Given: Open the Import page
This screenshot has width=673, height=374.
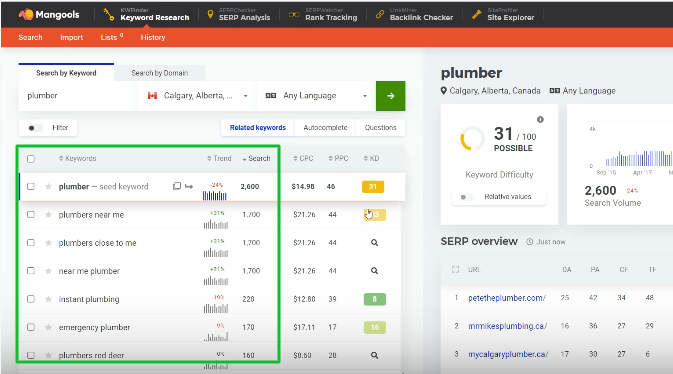Looking at the screenshot, I should click(72, 37).
